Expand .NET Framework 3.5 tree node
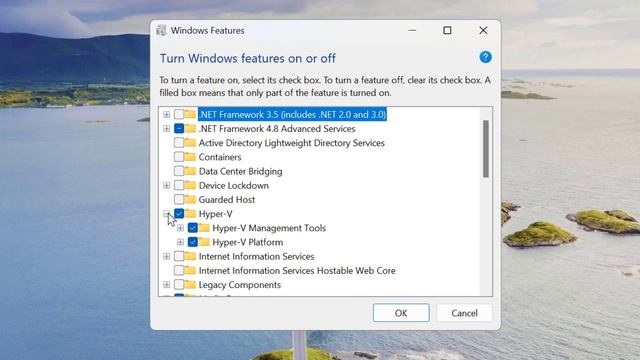 (167, 114)
